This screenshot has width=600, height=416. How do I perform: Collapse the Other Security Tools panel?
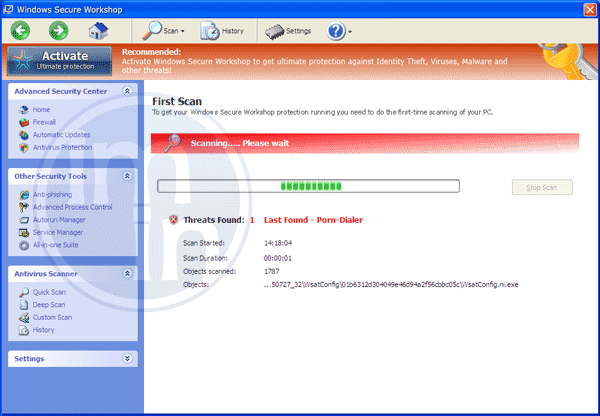tap(127, 176)
